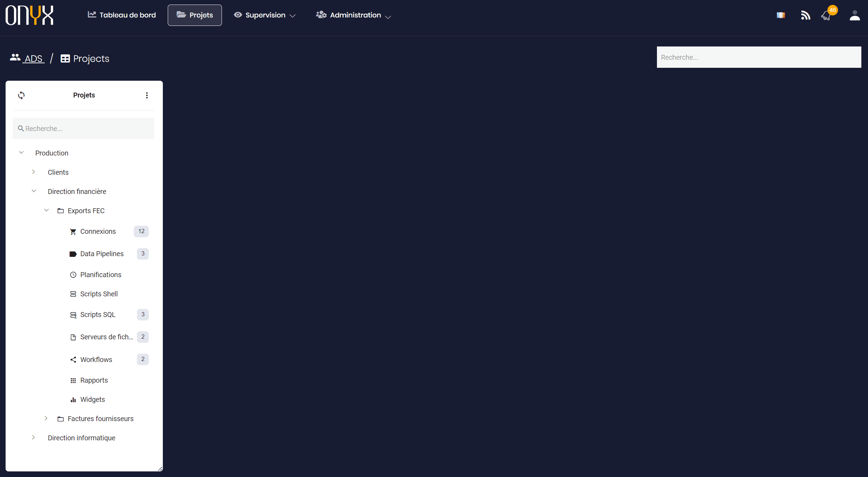Click the ONYX logo
The width and height of the screenshot is (868, 477).
click(x=29, y=15)
